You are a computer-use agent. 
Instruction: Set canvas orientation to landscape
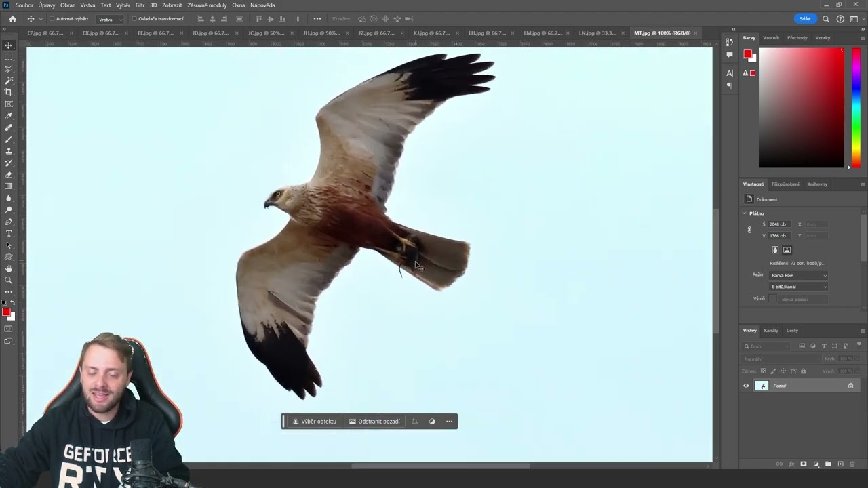tap(787, 250)
